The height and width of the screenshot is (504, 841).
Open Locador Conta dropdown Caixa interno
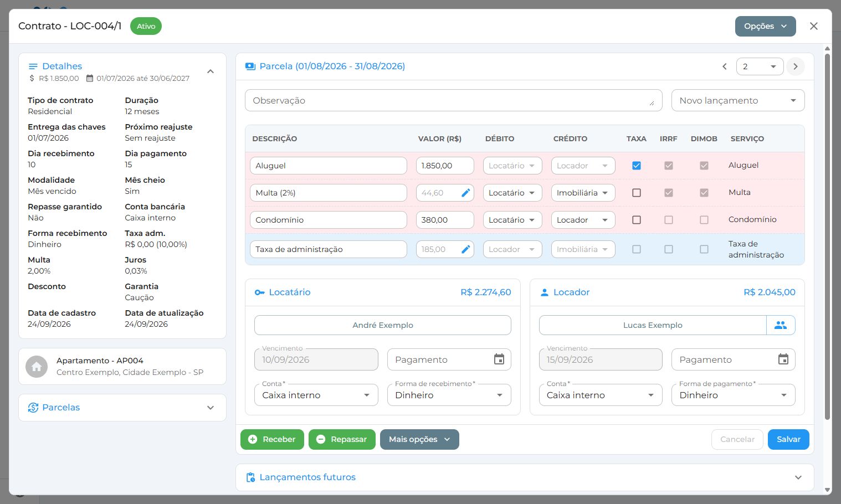(601, 395)
